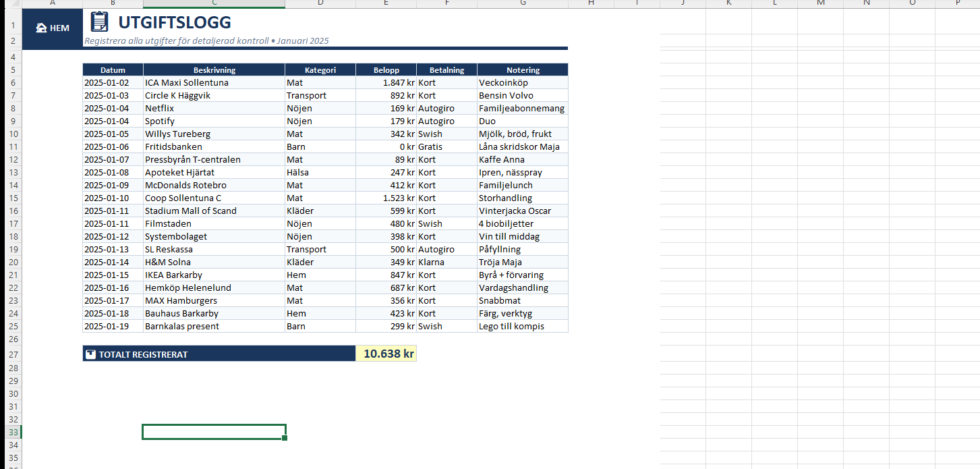This screenshot has width=980, height=469.
Task: Select the Notering header cell
Action: [x=523, y=70]
